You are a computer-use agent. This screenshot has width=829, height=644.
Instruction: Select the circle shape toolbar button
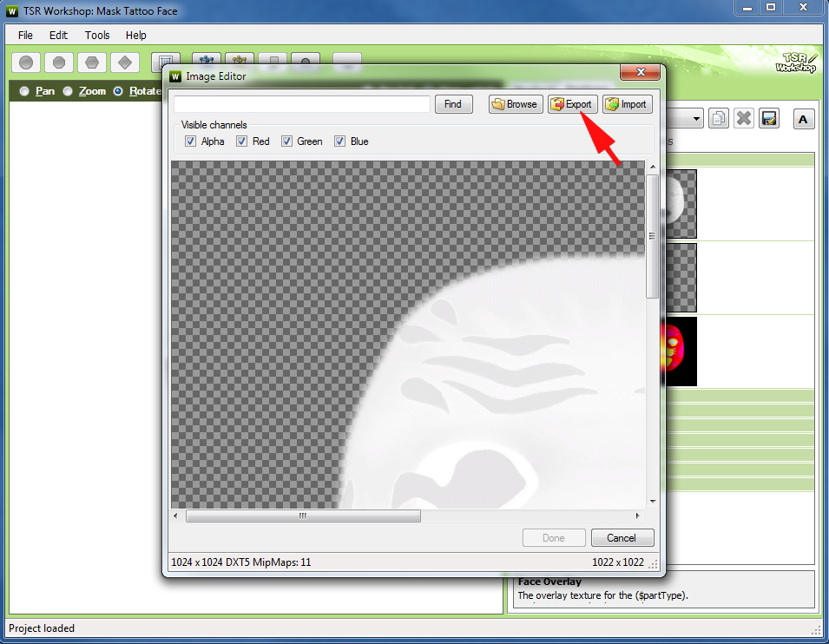click(x=26, y=62)
